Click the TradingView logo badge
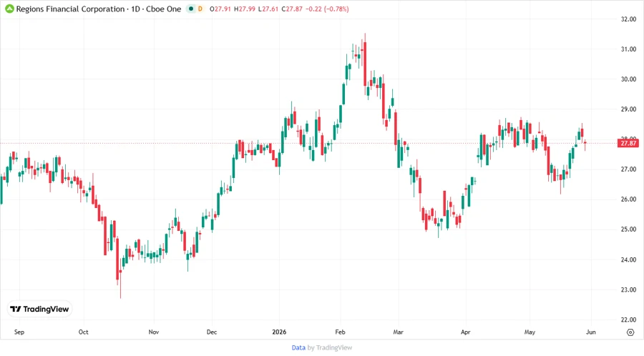 coord(40,309)
